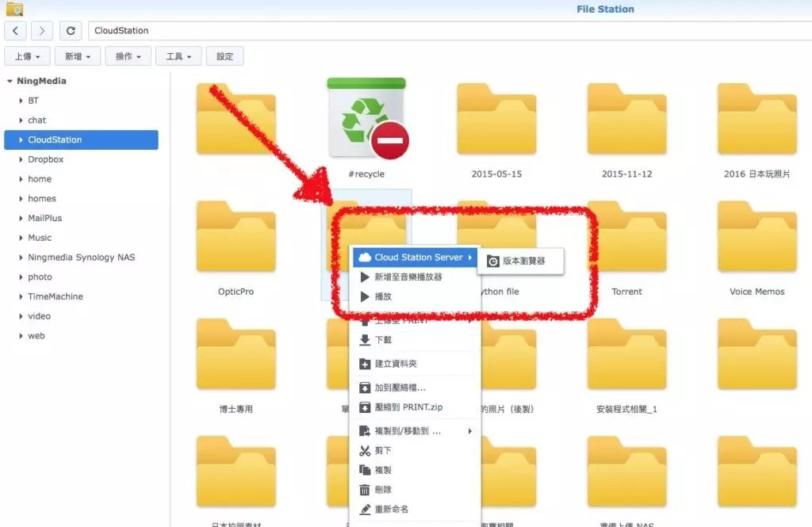Click the pencil rename icon

365,509
